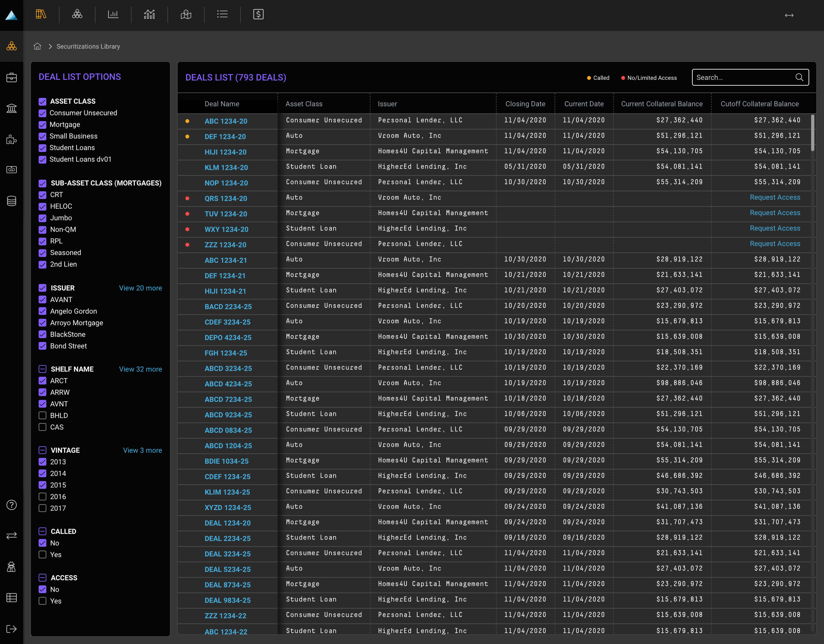Click the Securitizations Library breadcrumb

pos(88,46)
